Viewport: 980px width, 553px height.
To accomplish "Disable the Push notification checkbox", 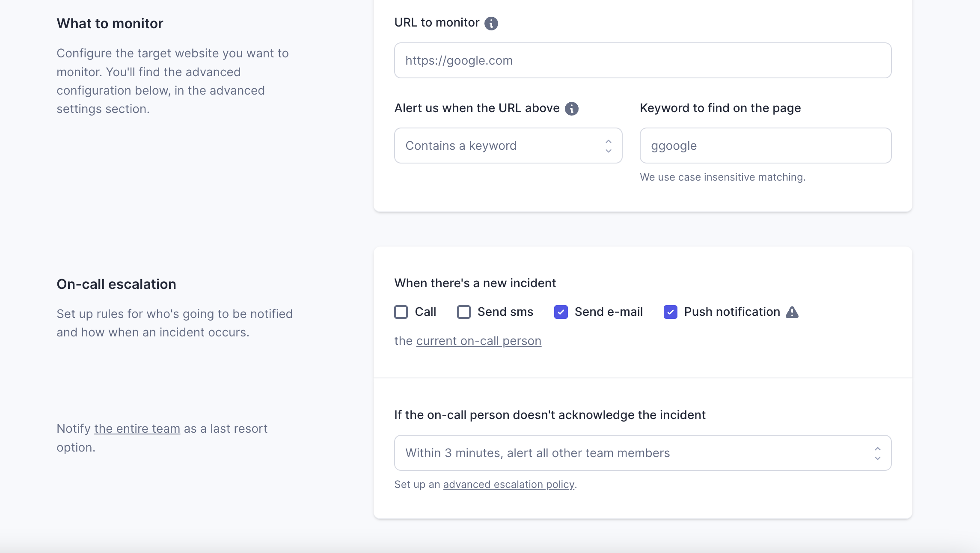I will (670, 312).
